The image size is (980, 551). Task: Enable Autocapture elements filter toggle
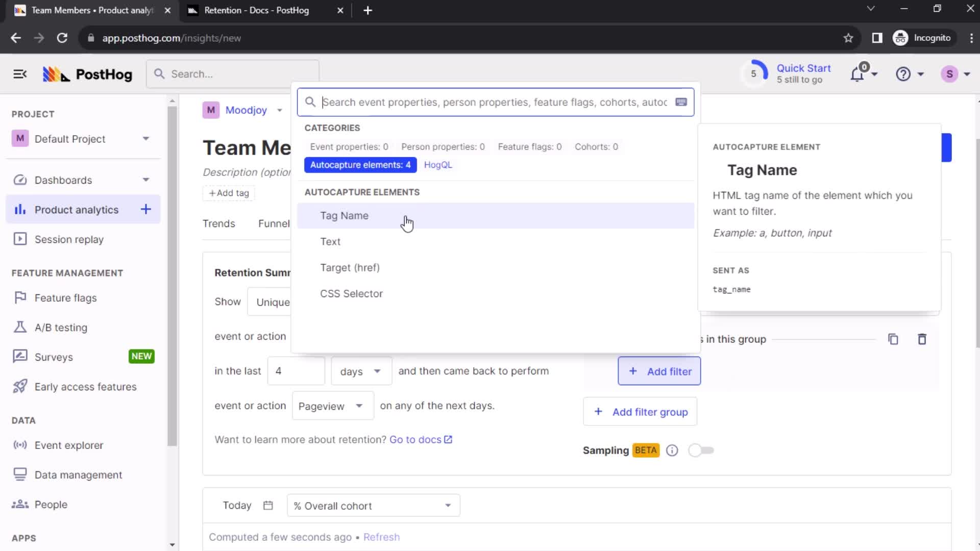[361, 164]
